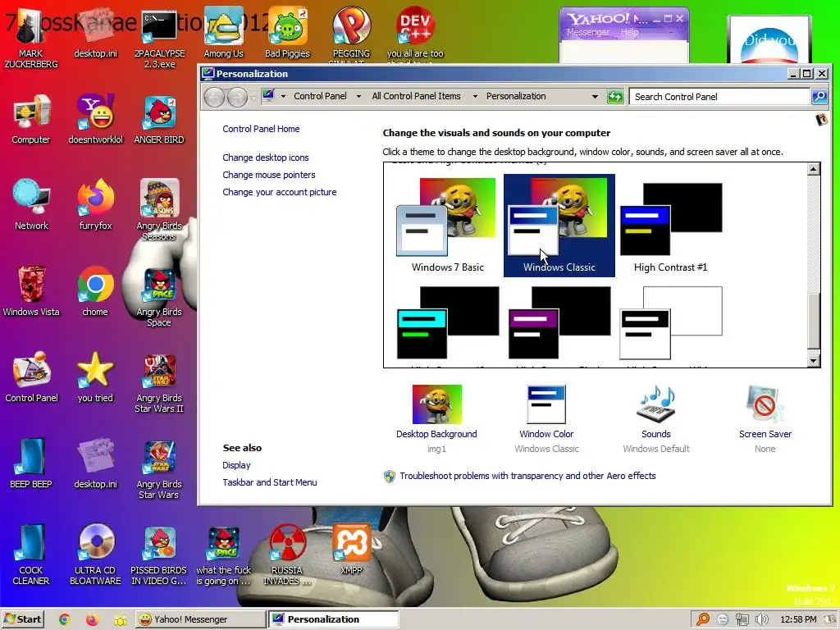Select the Computer desktop icon
840x630 pixels.
tap(31, 120)
